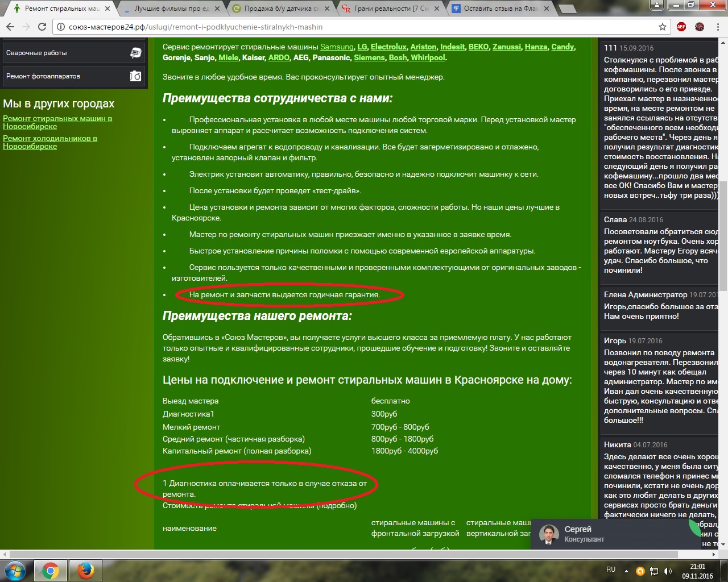
Task: Open Firefox from the taskbar
Action: (85, 571)
